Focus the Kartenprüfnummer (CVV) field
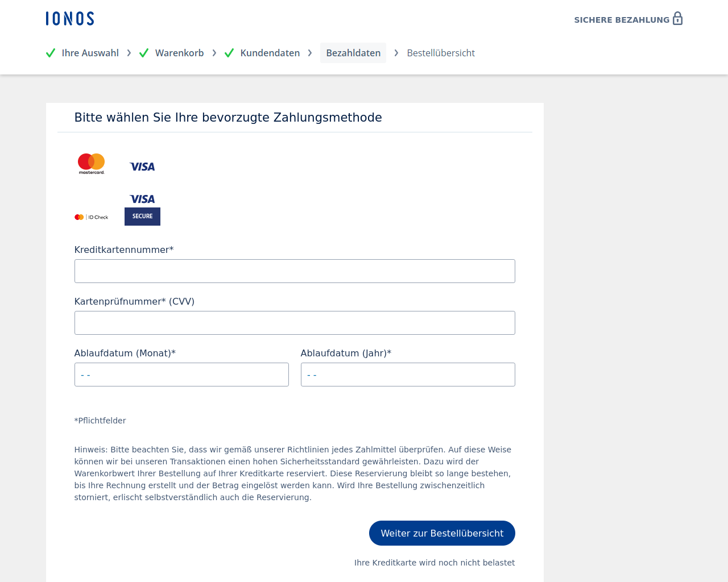Image resolution: width=728 pixels, height=582 pixels. (x=295, y=323)
